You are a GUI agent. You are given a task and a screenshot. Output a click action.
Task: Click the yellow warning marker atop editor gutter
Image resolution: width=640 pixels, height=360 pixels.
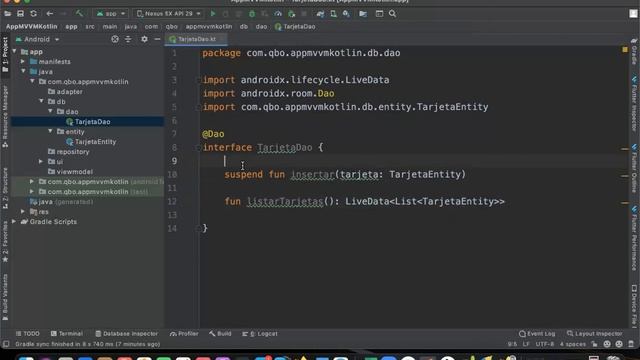point(625,49)
